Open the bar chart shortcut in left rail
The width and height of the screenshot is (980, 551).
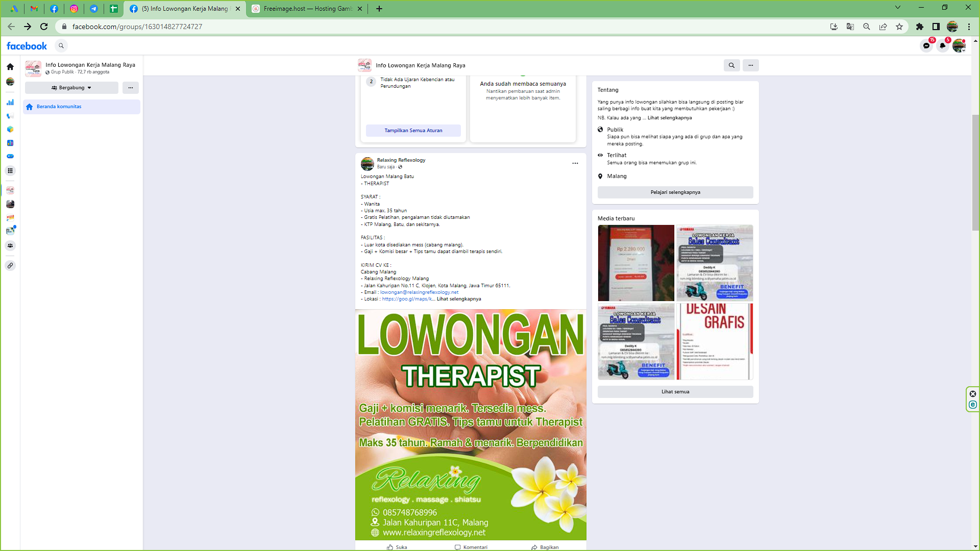(x=10, y=103)
